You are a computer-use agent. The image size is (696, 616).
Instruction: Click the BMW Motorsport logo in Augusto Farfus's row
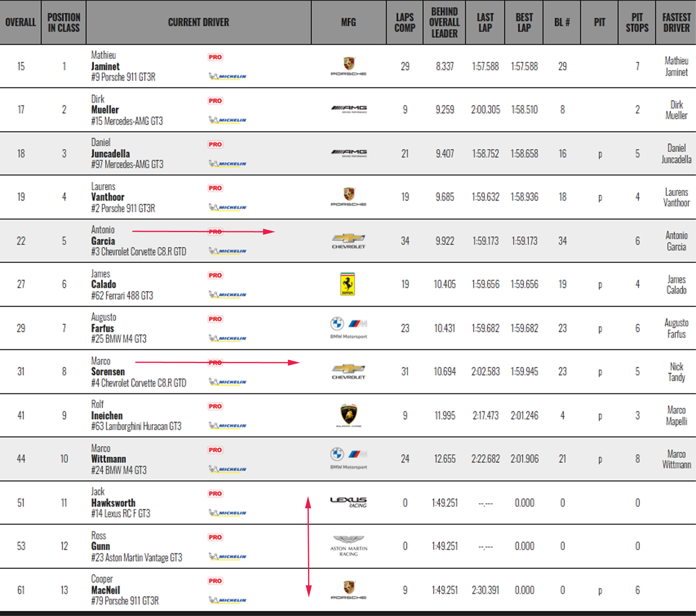click(x=348, y=328)
